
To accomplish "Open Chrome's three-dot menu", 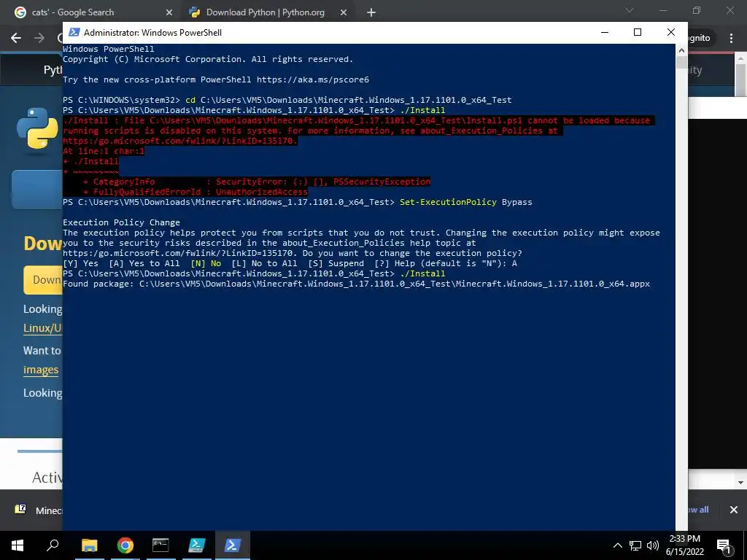I will click(x=731, y=38).
